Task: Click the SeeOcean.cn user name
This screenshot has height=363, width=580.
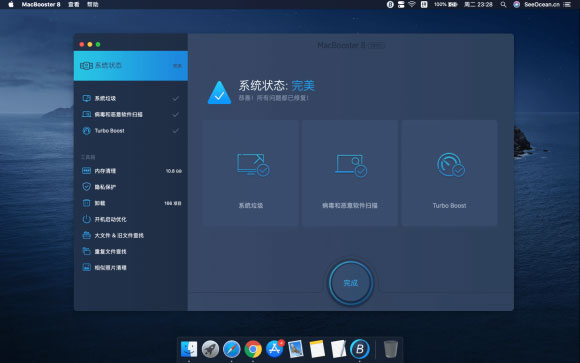Action: click(x=542, y=4)
